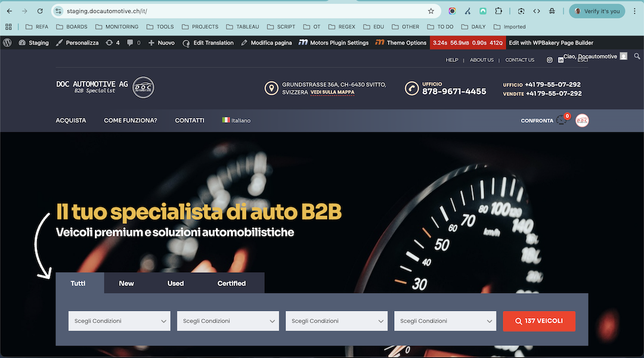This screenshot has height=358, width=644.
Task: Open the PROJECTS bookmarks folder
Action: [x=200, y=27]
